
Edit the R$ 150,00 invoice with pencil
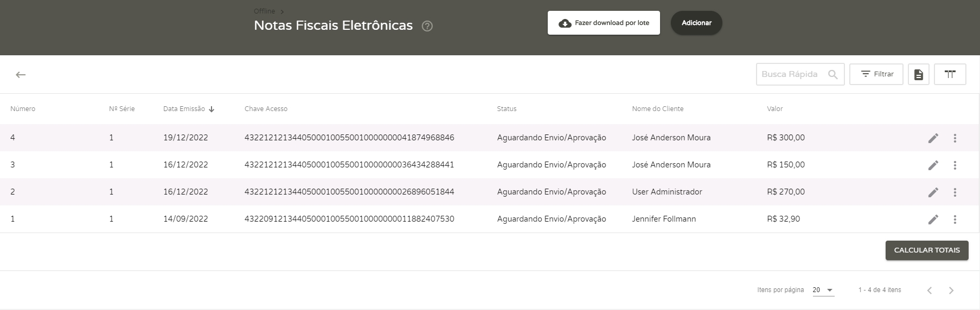[933, 165]
